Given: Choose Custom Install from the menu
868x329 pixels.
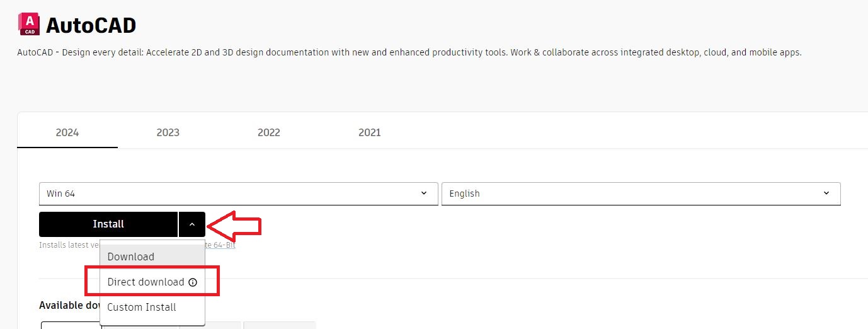Looking at the screenshot, I should [x=142, y=308].
